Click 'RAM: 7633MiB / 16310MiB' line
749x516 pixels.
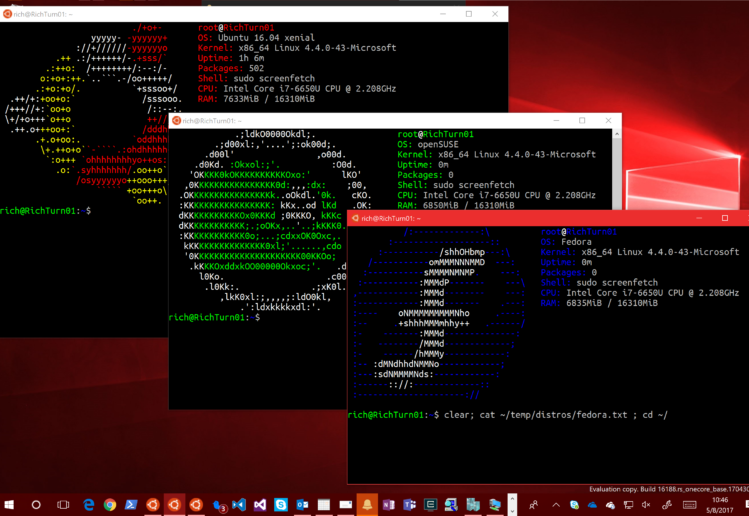pyautogui.click(x=256, y=99)
